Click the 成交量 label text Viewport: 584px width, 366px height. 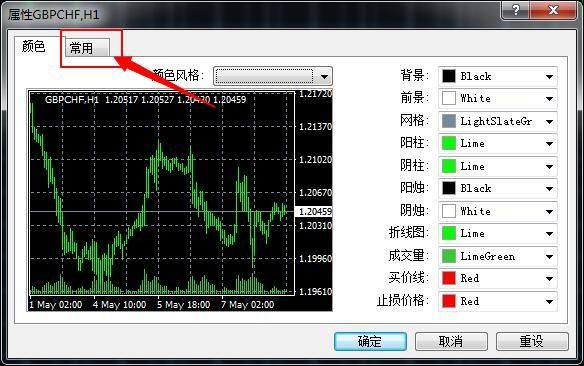(409, 256)
